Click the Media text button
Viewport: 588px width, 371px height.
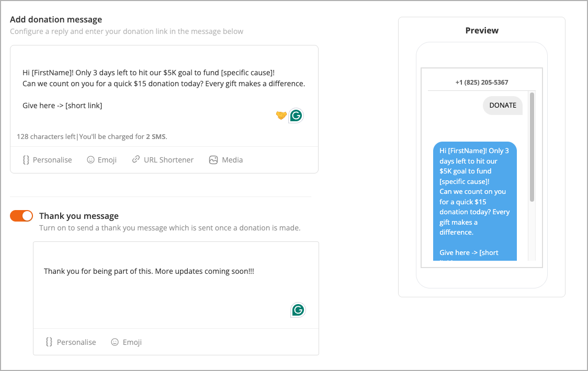pos(232,160)
